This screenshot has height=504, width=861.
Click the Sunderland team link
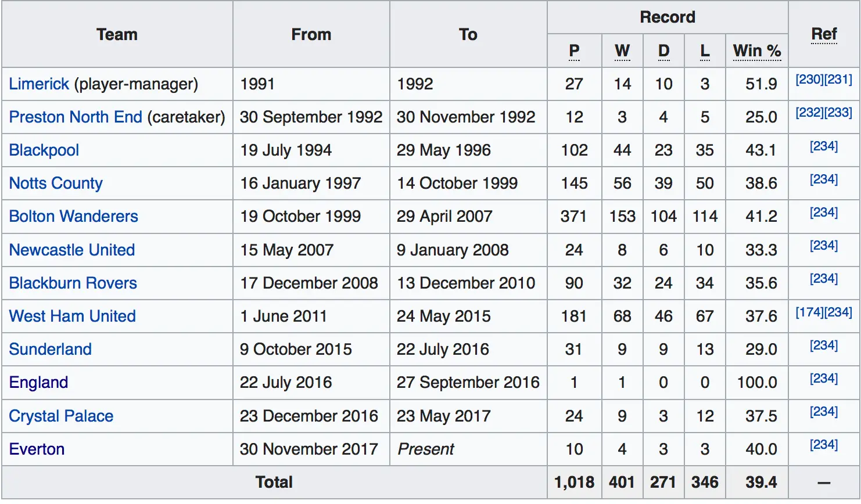click(51, 350)
